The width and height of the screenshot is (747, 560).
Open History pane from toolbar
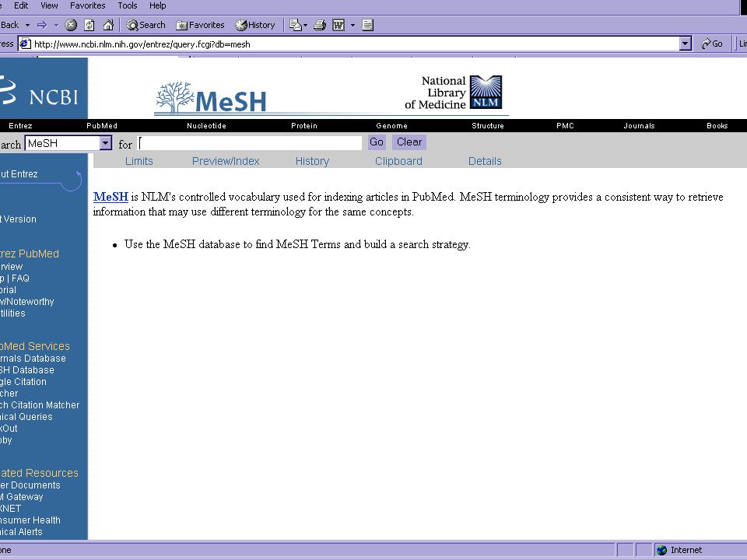(255, 25)
